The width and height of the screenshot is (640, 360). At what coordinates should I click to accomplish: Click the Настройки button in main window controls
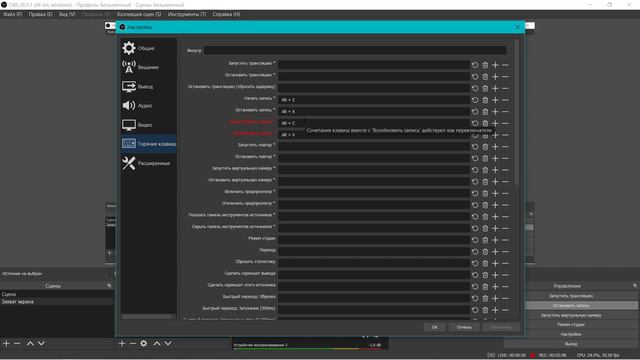(571, 334)
